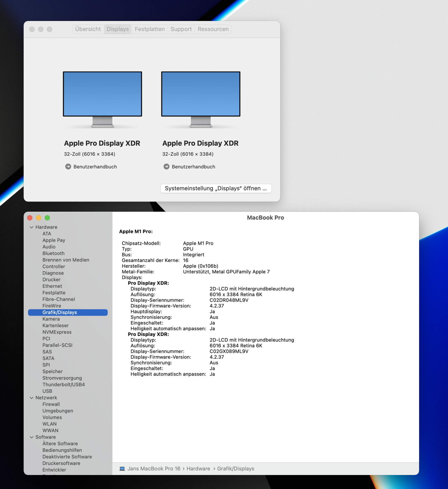
Task: Select the left Apple Pro Display XDR image
Action: tap(103, 100)
